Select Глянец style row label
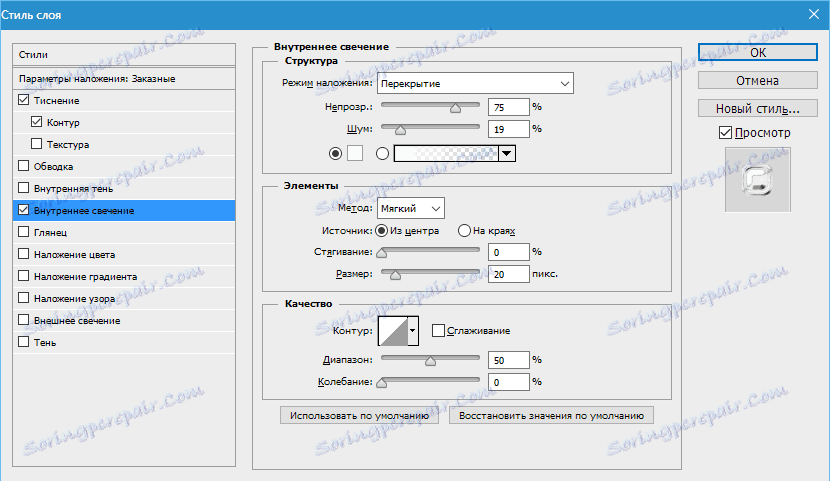This screenshot has height=481, width=830. 50,233
